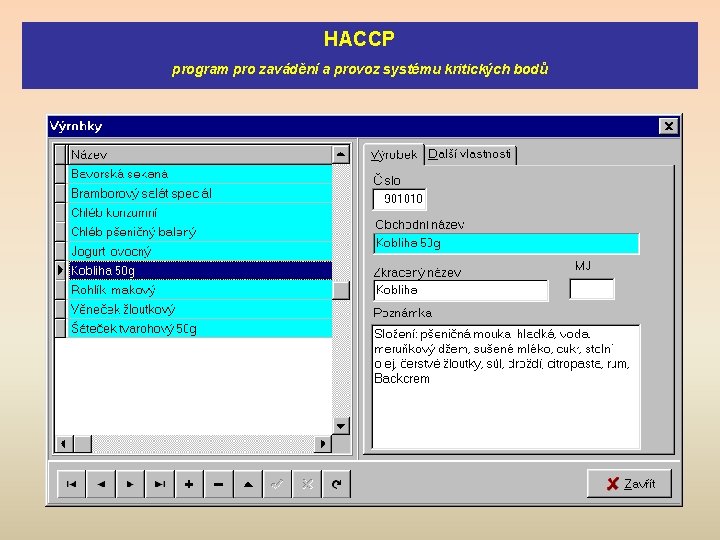Go to next record navigator button
The height and width of the screenshot is (540, 720).
(x=130, y=484)
